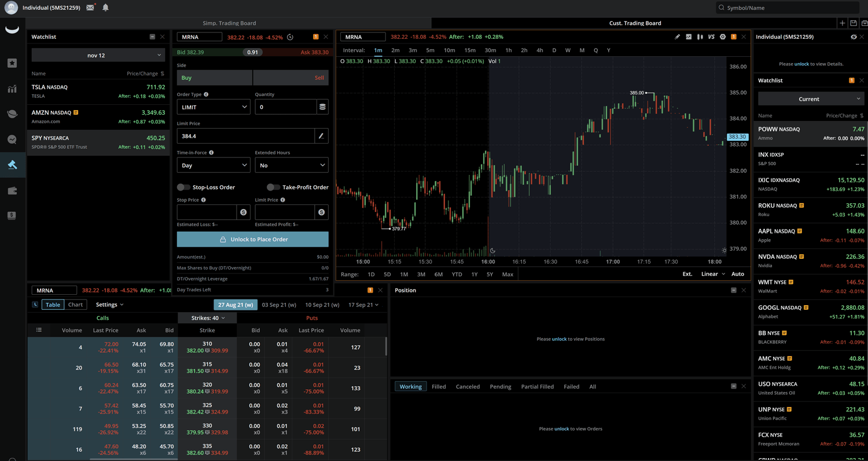
Task: Open chart settings hexagon icon
Action: (723, 36)
